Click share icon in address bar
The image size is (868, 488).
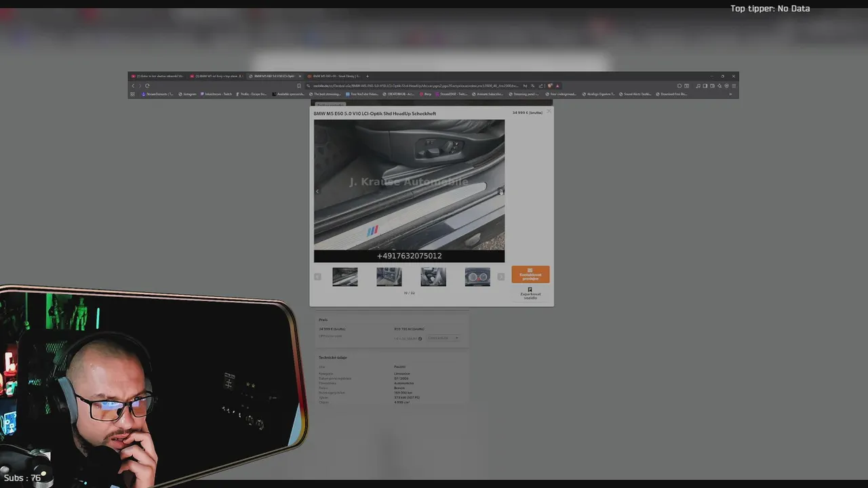pos(541,86)
